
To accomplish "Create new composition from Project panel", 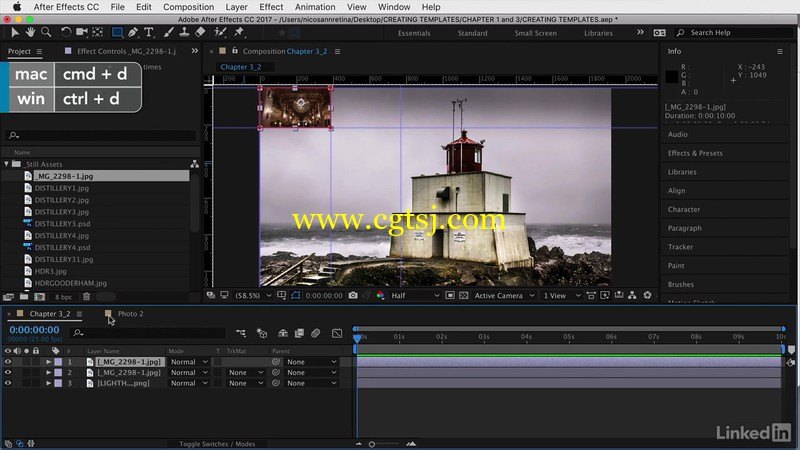I will point(39,296).
